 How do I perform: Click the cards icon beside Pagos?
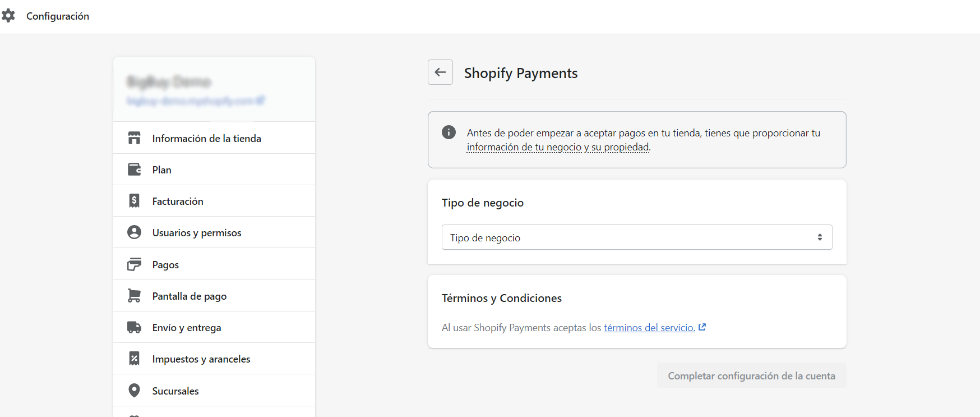[x=134, y=264]
